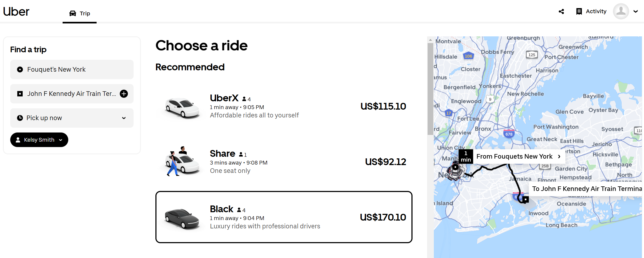644x258 pixels.
Task: Select the Share ride option
Action: pos(284,162)
